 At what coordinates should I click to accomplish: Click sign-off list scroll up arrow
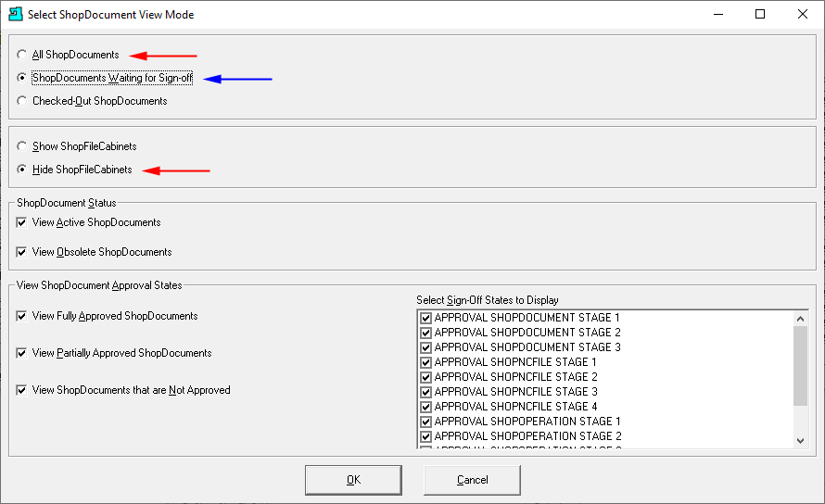click(x=800, y=319)
